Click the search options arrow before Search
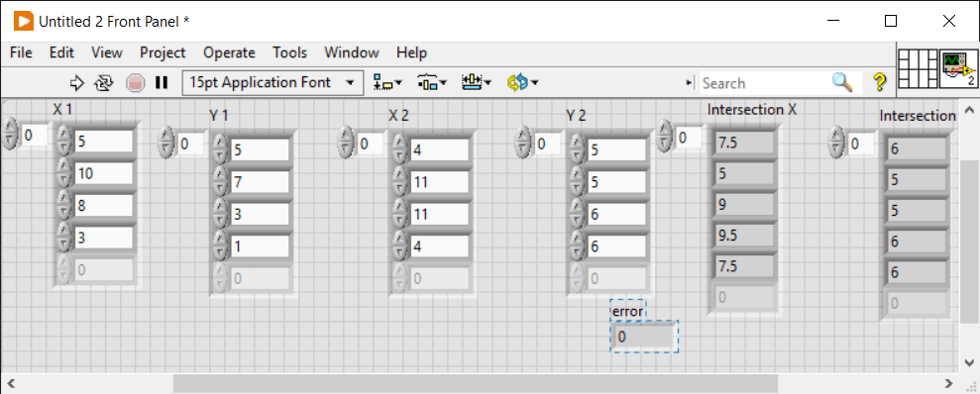 [x=690, y=83]
